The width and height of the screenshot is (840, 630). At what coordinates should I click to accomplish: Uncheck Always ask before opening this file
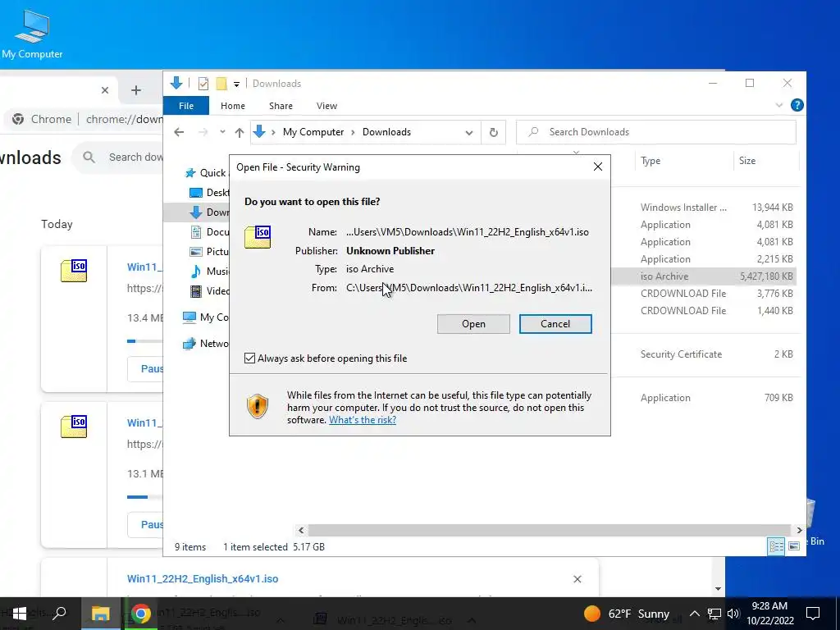(249, 358)
